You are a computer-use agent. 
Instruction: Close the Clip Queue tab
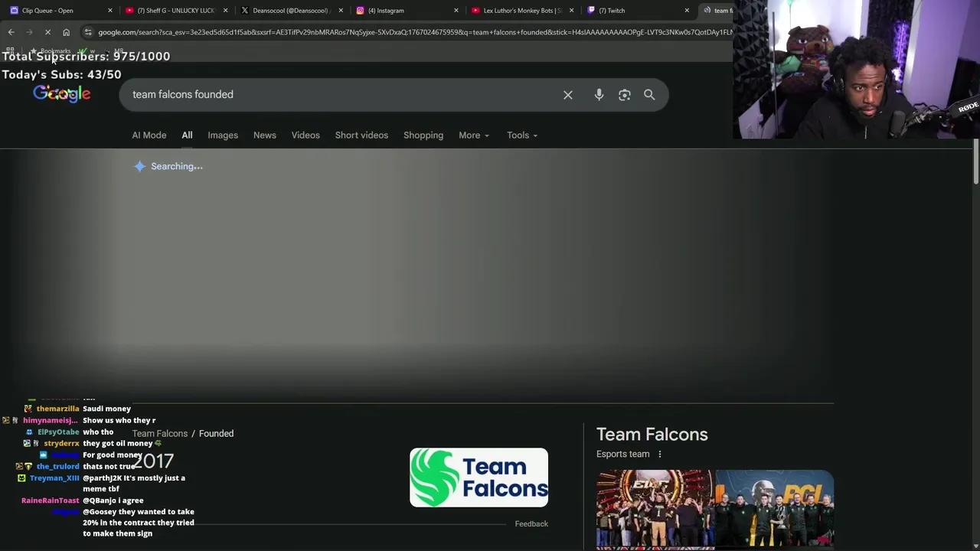pyautogui.click(x=109, y=10)
